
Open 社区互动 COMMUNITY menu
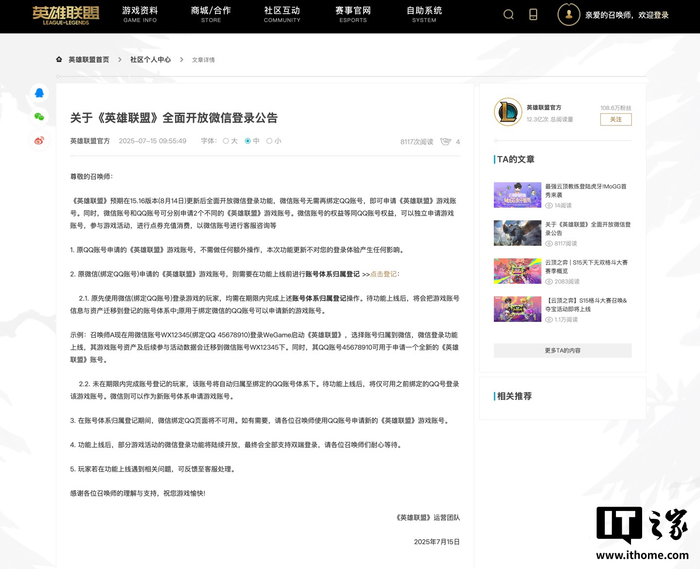(282, 14)
